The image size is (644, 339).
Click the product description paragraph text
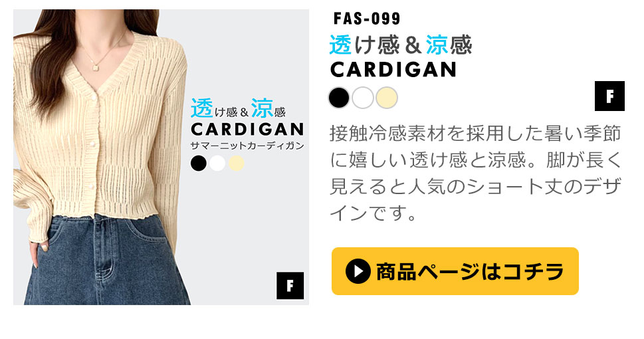(x=476, y=173)
